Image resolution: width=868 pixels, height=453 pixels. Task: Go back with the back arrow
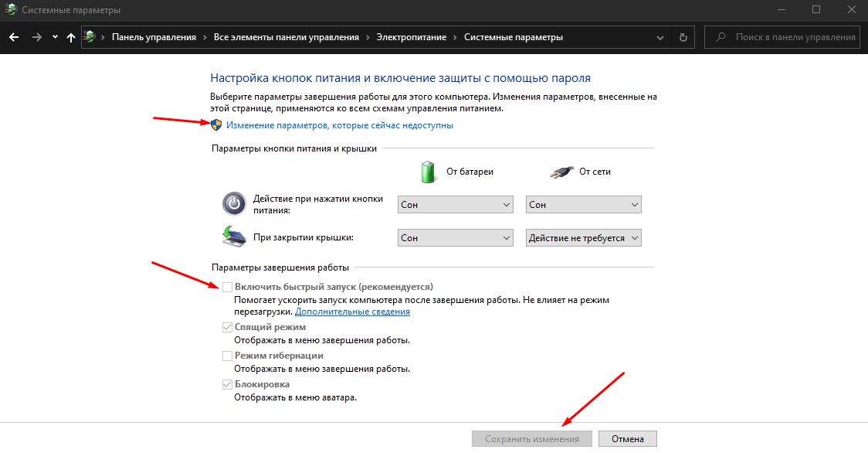14,37
